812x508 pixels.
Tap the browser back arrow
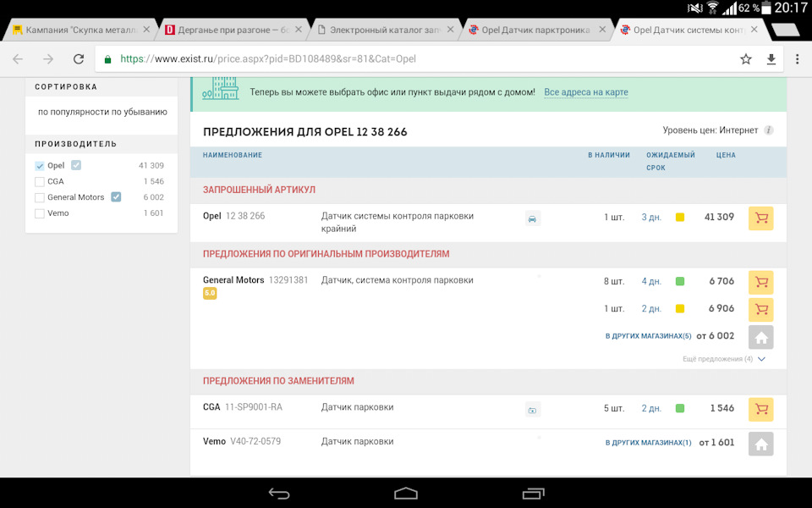pyautogui.click(x=18, y=59)
